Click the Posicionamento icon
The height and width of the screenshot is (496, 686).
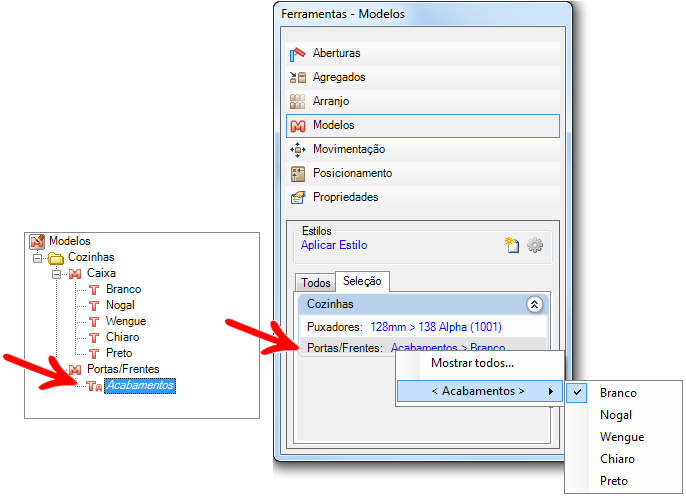click(x=298, y=174)
